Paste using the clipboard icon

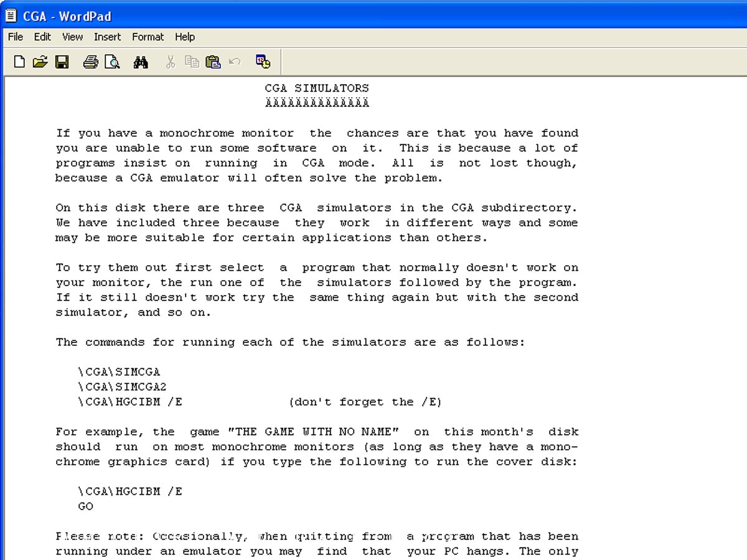click(x=213, y=62)
